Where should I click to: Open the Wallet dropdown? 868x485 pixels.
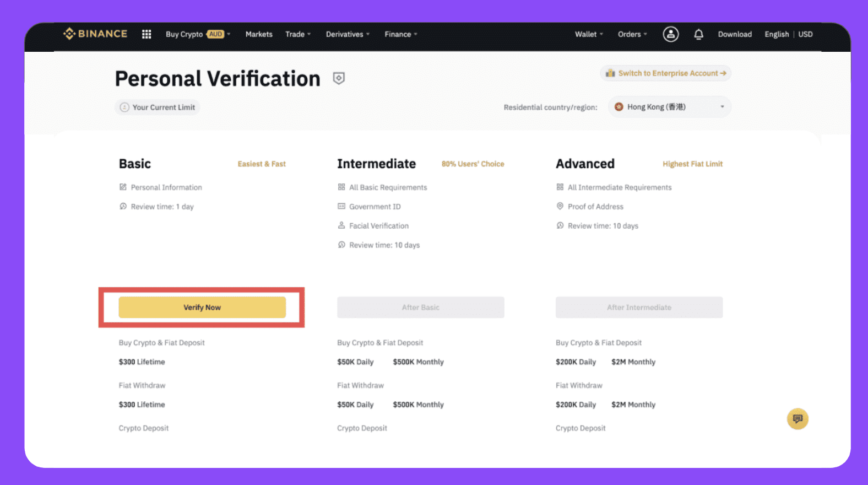pyautogui.click(x=589, y=34)
